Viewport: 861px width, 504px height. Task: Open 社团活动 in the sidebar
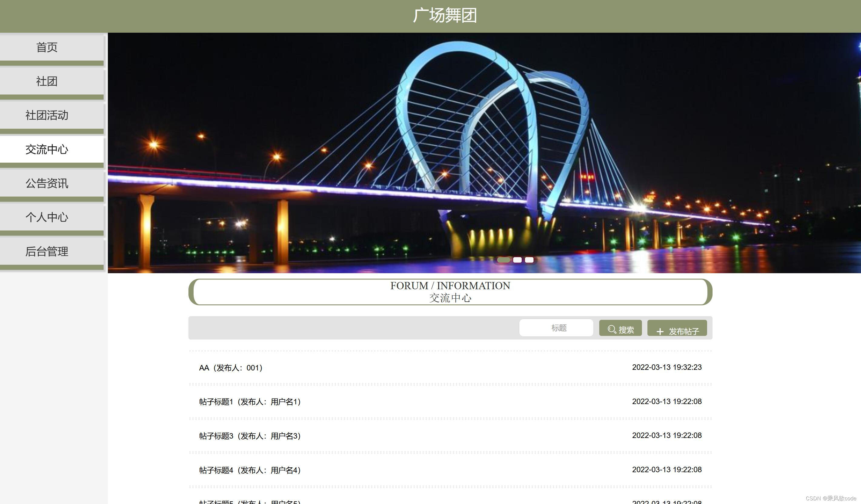pos(47,115)
